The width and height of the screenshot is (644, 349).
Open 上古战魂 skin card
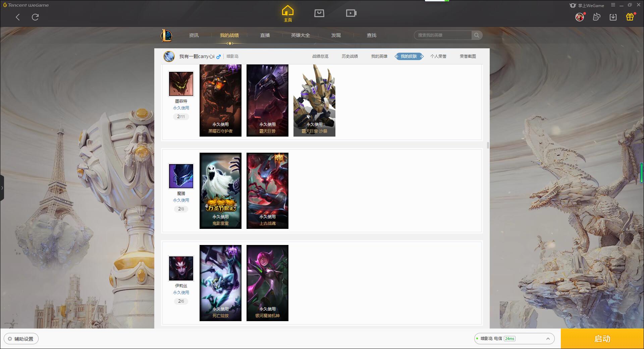[267, 191]
